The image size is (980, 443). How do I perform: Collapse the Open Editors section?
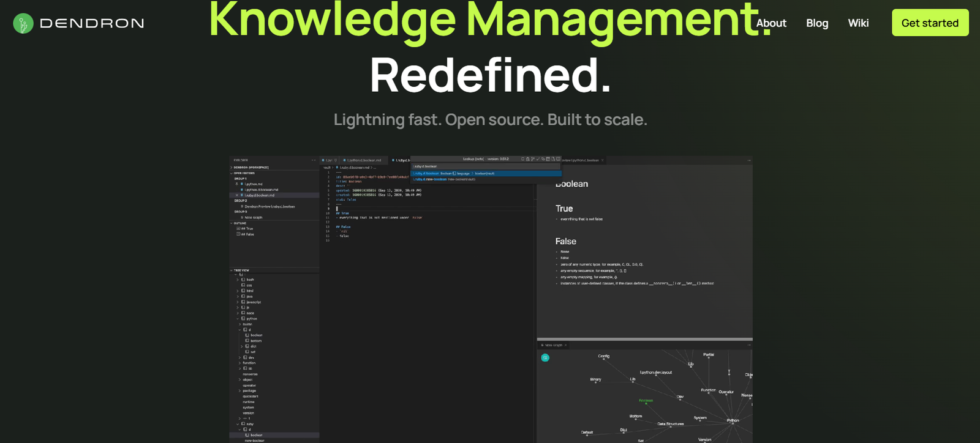(232, 173)
